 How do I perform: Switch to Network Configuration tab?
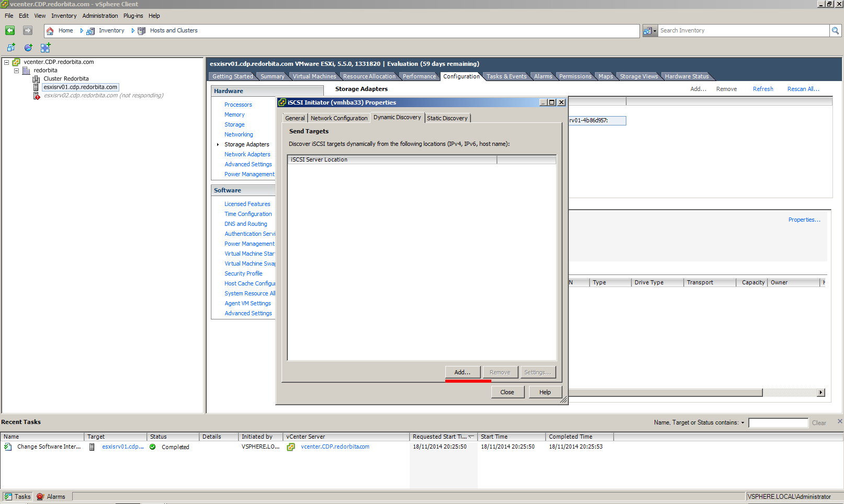(x=339, y=118)
